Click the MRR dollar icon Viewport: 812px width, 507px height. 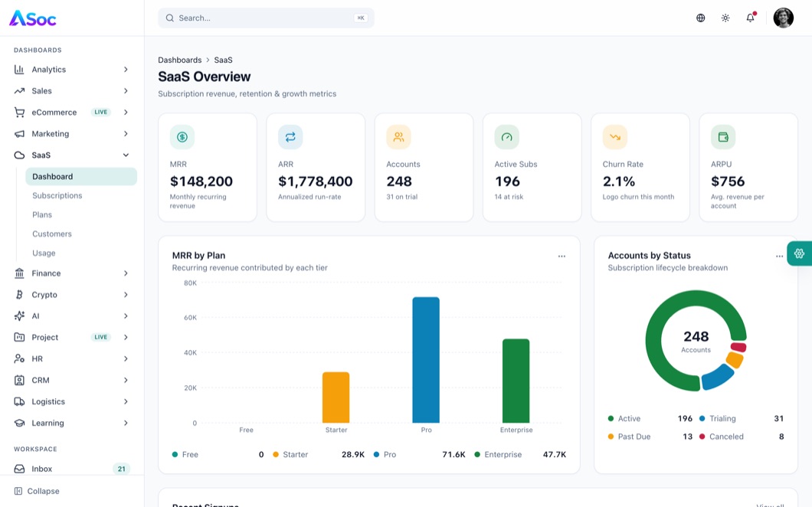pyautogui.click(x=182, y=137)
